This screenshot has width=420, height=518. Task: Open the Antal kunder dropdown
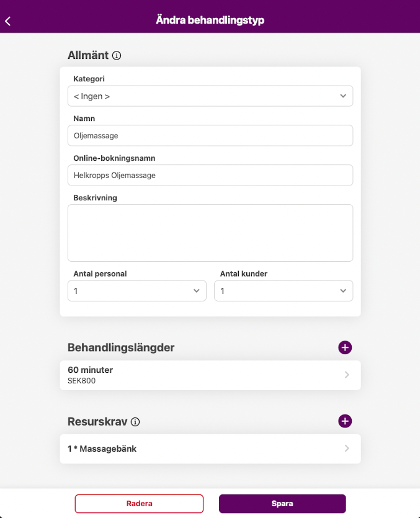tap(283, 291)
